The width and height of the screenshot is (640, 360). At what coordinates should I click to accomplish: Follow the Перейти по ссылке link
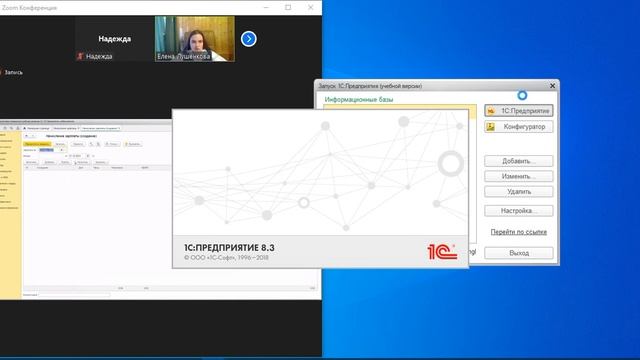point(518,232)
